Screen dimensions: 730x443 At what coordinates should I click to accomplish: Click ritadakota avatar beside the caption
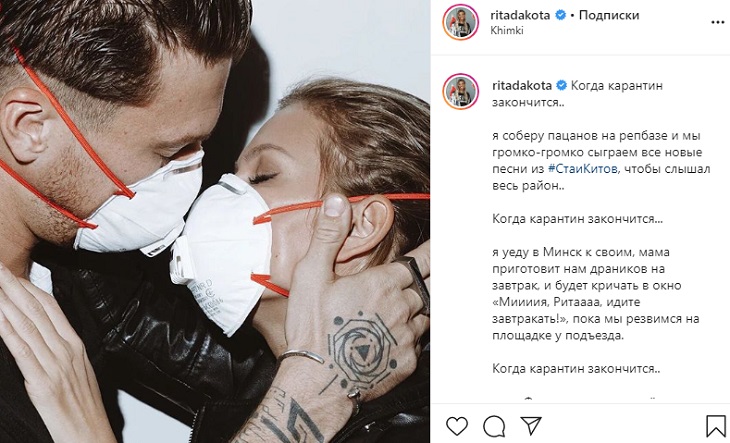point(461,92)
